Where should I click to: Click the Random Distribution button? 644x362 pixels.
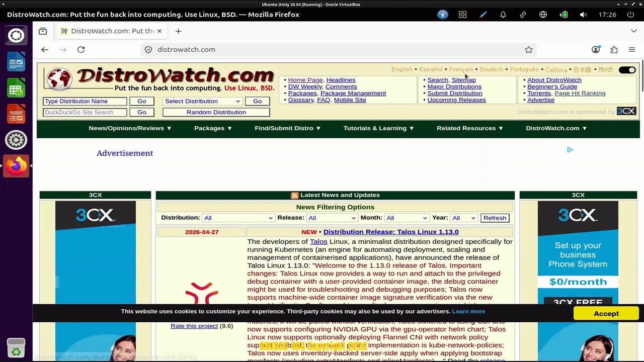pos(216,112)
